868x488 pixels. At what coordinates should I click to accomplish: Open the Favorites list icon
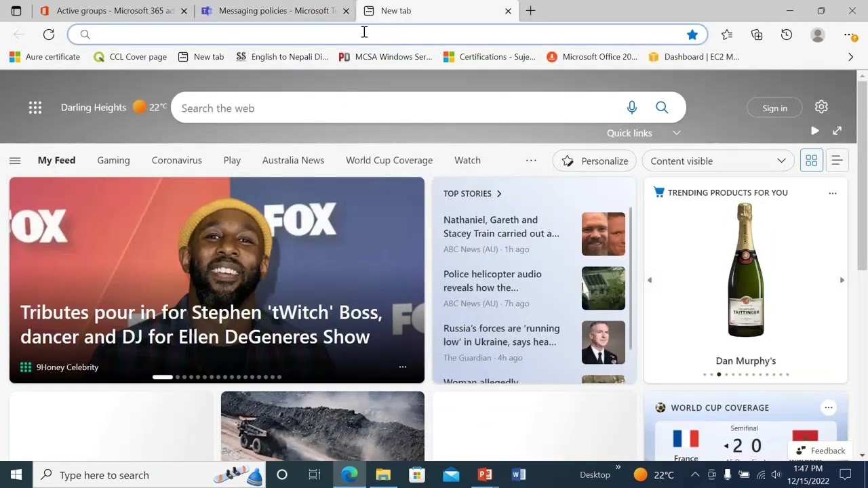(727, 35)
